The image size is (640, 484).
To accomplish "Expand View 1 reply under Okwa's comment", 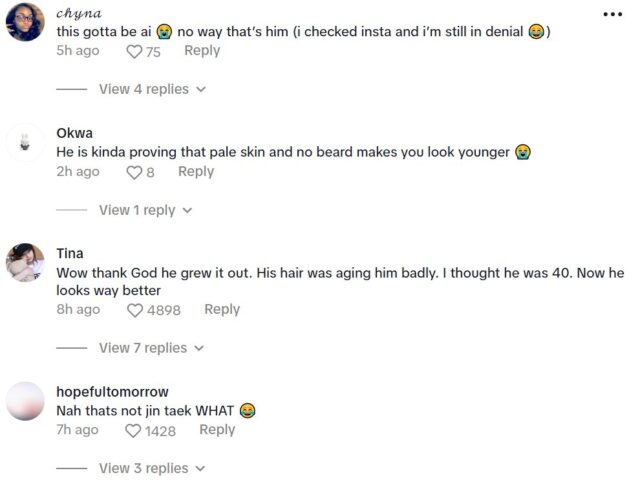I will [x=145, y=210].
